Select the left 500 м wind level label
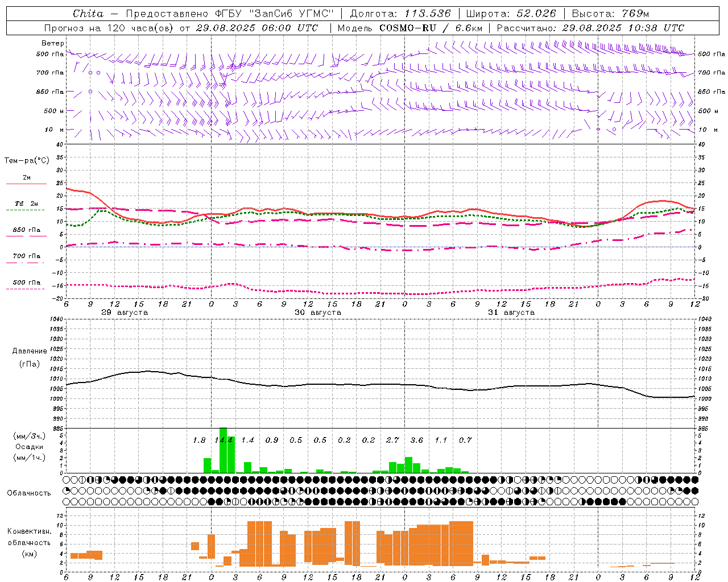The image size is (728, 582). pos(54,111)
